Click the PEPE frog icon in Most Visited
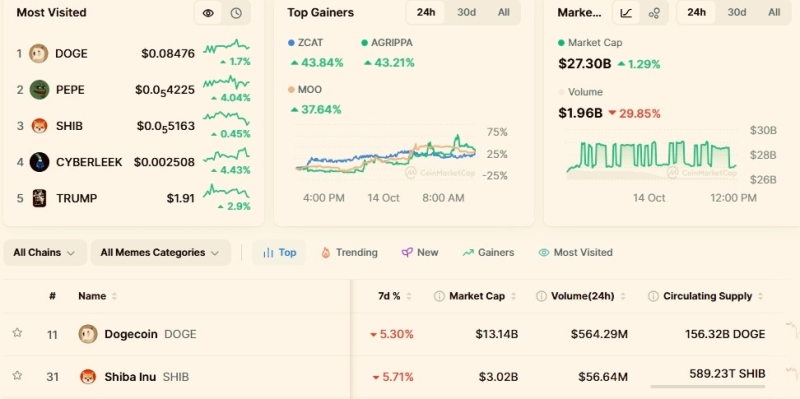800x399 pixels. pos(39,90)
